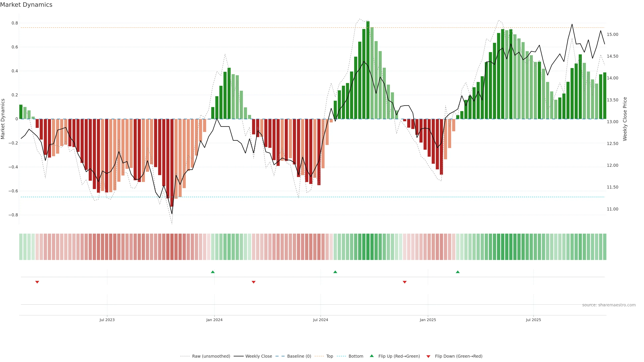This screenshot has width=644, height=362.
Task: Hide the Top threshold legend series
Action: point(330,356)
